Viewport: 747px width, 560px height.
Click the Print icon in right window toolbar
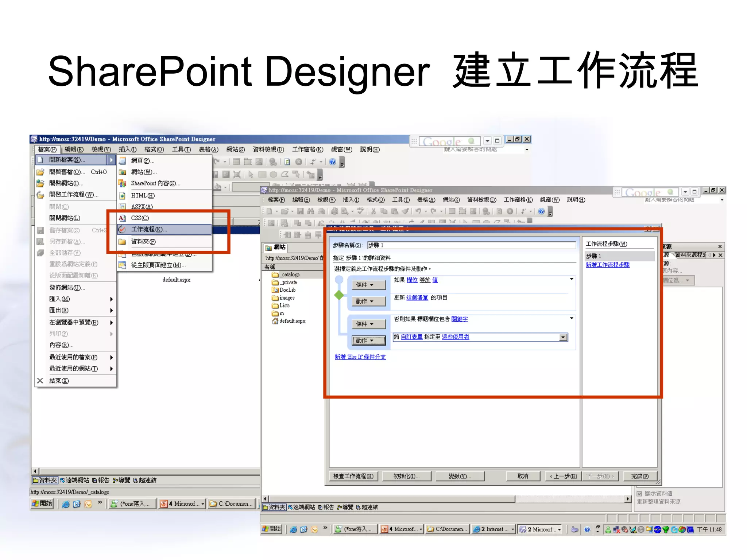tap(334, 211)
